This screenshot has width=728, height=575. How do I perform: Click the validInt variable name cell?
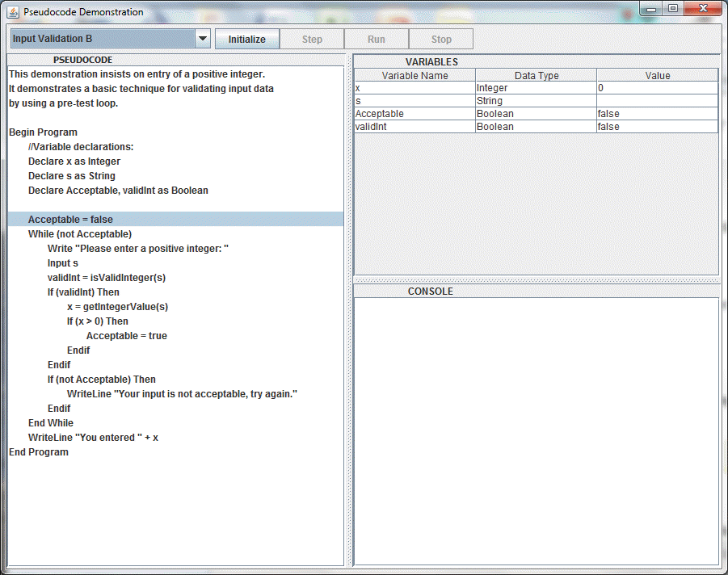tap(414, 127)
